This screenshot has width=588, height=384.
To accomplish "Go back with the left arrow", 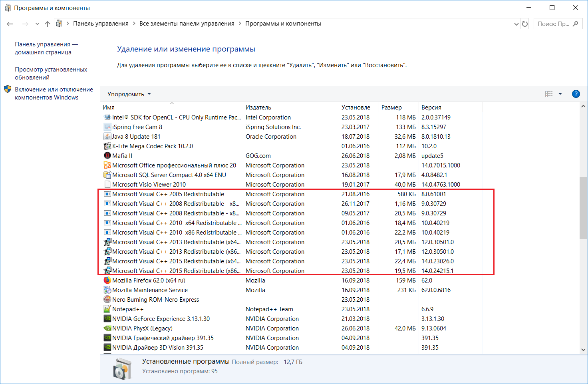I will tap(10, 24).
